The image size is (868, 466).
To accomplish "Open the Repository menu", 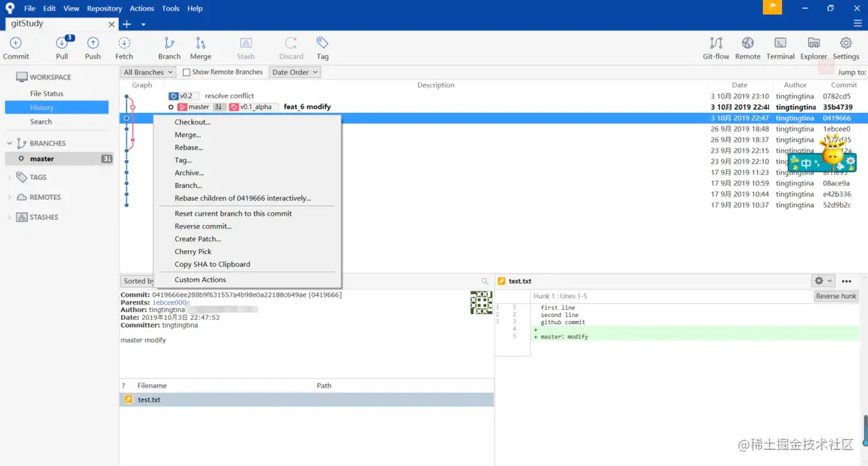I will [104, 9].
